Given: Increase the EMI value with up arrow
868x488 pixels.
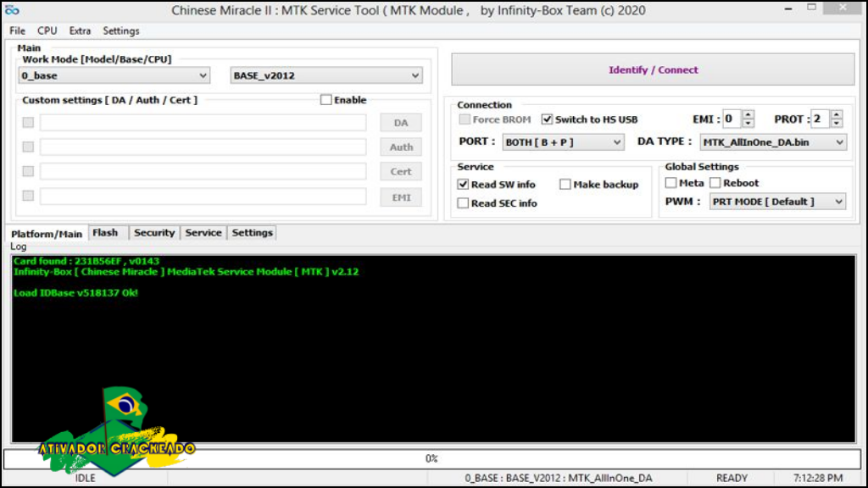Looking at the screenshot, I should click(x=748, y=114).
